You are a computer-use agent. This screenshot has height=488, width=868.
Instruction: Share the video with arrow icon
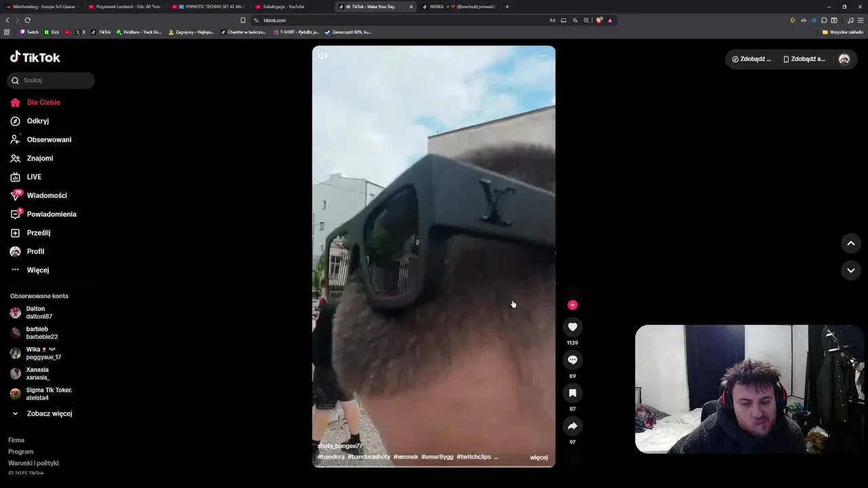coord(572,426)
